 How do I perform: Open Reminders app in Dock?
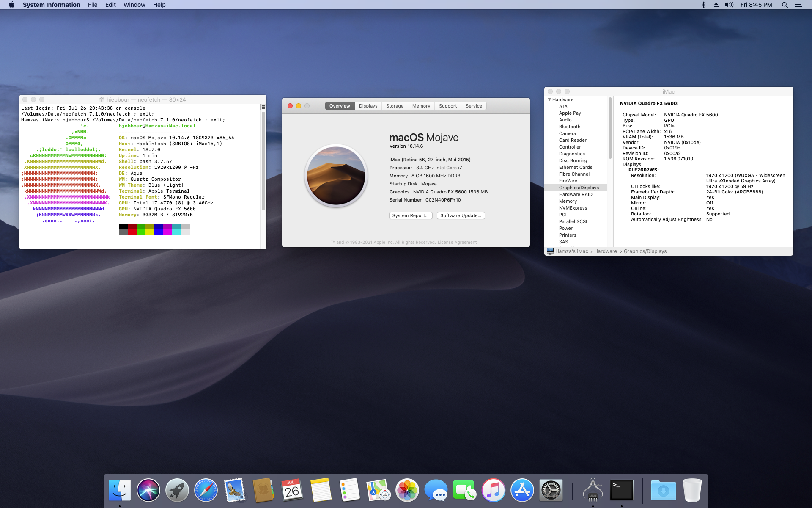(x=350, y=490)
